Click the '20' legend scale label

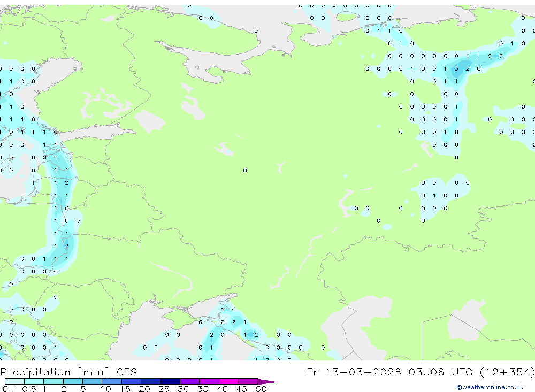pyautogui.click(x=144, y=389)
